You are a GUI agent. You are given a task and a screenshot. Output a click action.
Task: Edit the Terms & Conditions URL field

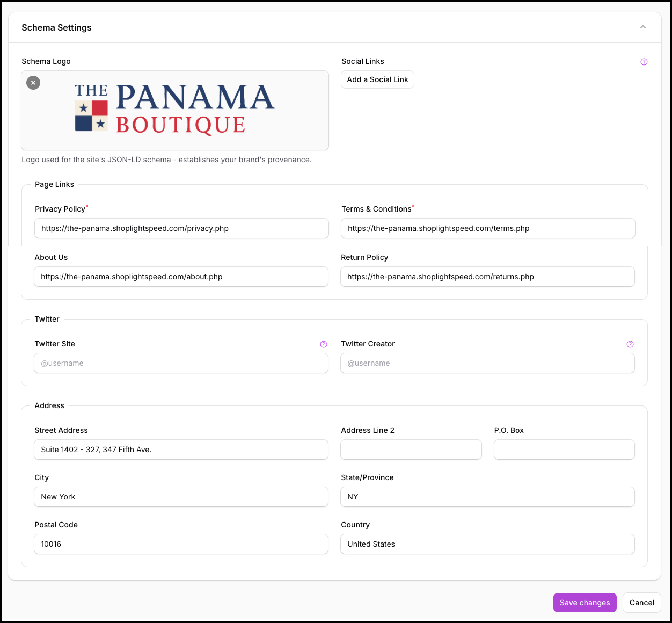coord(487,228)
